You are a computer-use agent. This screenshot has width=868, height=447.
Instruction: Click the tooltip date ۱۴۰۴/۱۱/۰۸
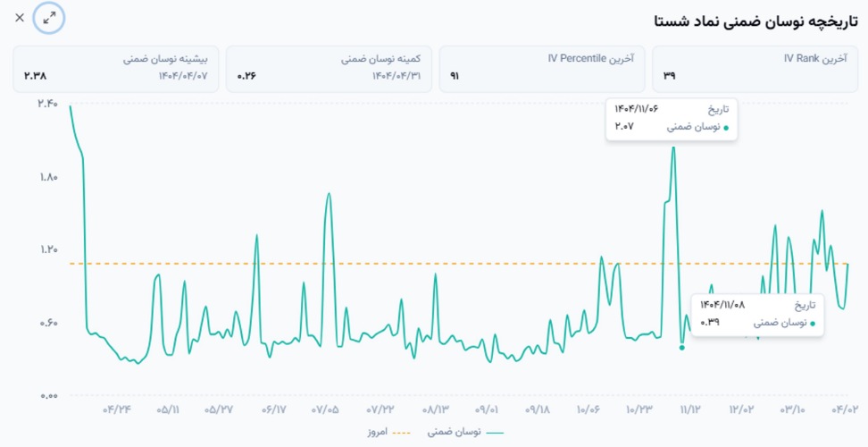(723, 305)
